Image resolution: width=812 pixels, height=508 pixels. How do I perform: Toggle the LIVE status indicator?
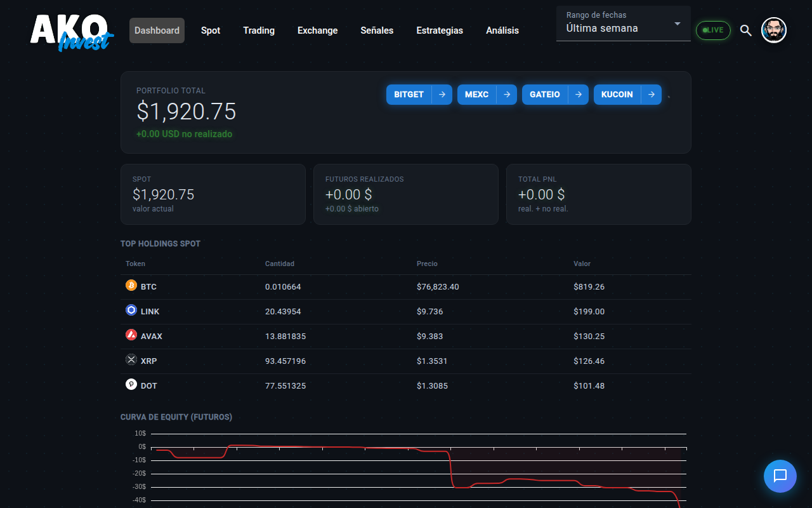point(713,30)
